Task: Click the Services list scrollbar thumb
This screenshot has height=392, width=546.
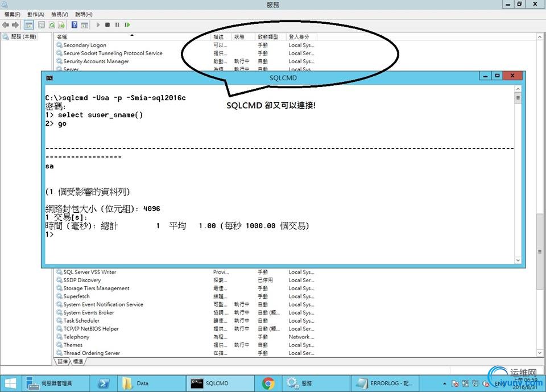Action: (x=539, y=251)
